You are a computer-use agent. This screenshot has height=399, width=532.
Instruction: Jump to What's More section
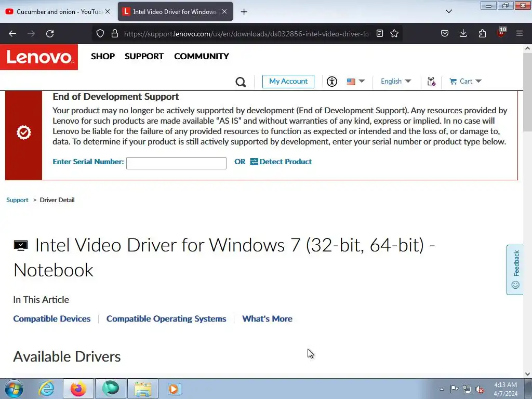pyautogui.click(x=268, y=319)
